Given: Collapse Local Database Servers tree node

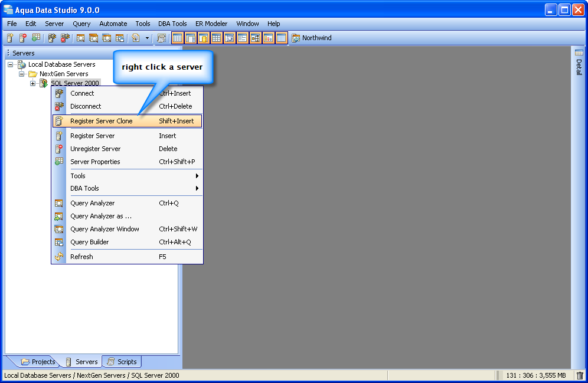Looking at the screenshot, I should coord(10,64).
